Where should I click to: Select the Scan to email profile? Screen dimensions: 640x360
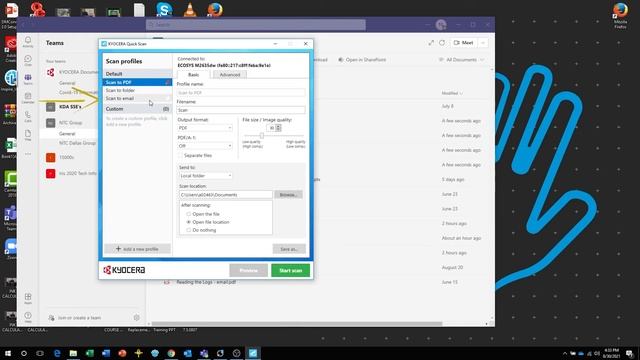coord(137,98)
